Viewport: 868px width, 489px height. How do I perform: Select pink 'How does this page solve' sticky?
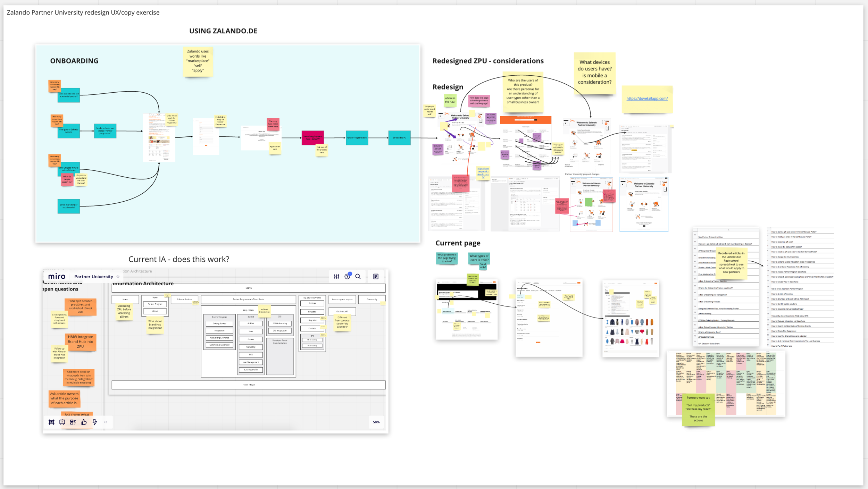(x=479, y=101)
